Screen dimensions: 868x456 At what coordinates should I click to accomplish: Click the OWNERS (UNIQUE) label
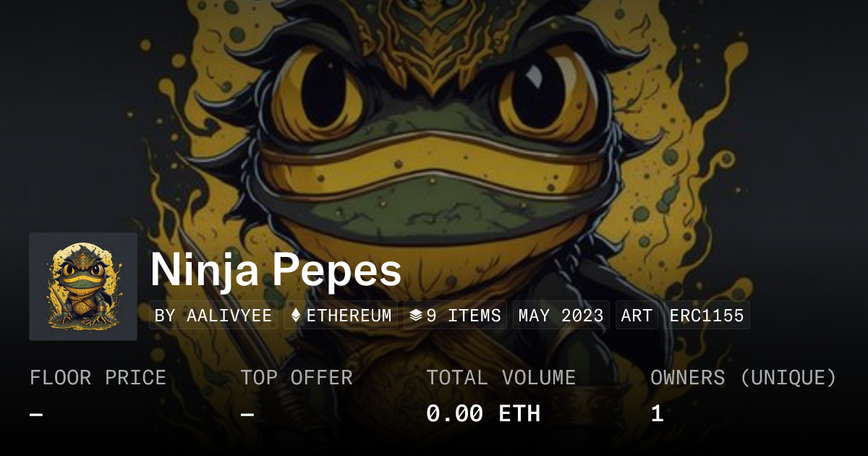[744, 378]
